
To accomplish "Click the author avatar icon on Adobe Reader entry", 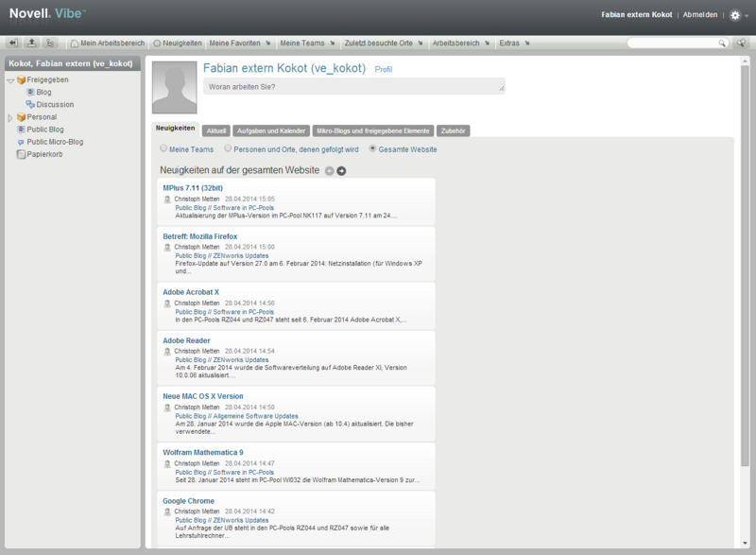I will [167, 352].
